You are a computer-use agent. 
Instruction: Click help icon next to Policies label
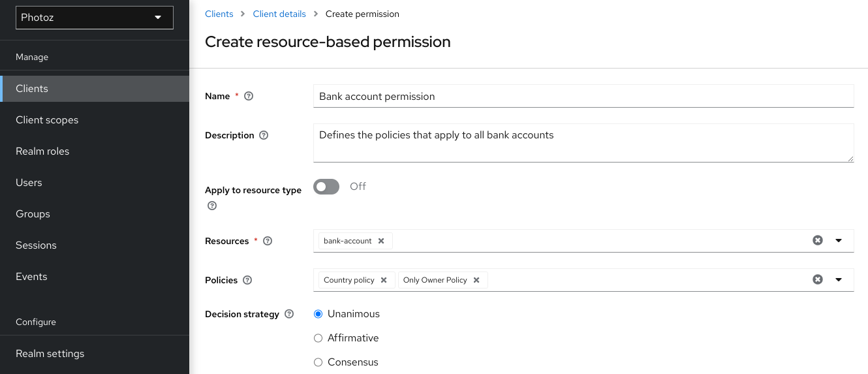click(x=247, y=280)
